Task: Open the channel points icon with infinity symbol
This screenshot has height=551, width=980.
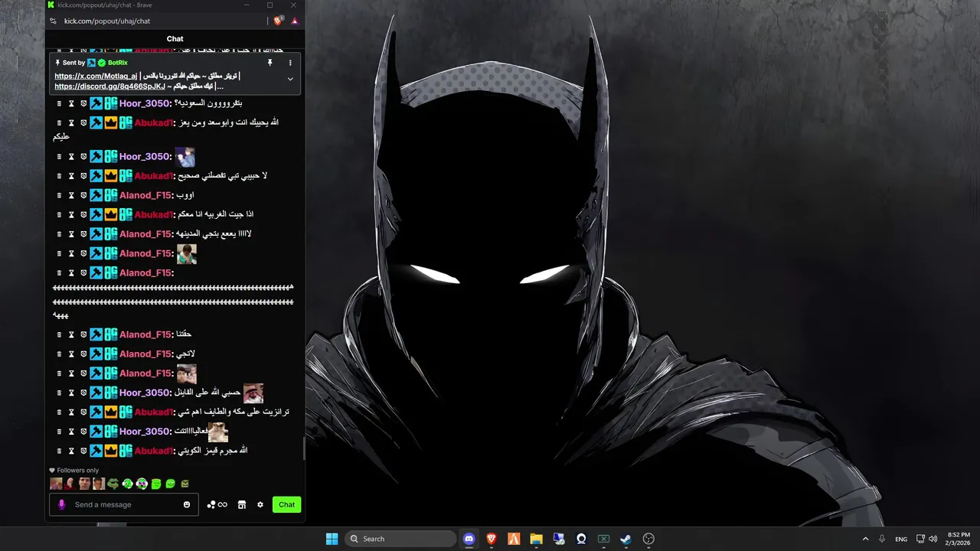Action: (x=217, y=504)
